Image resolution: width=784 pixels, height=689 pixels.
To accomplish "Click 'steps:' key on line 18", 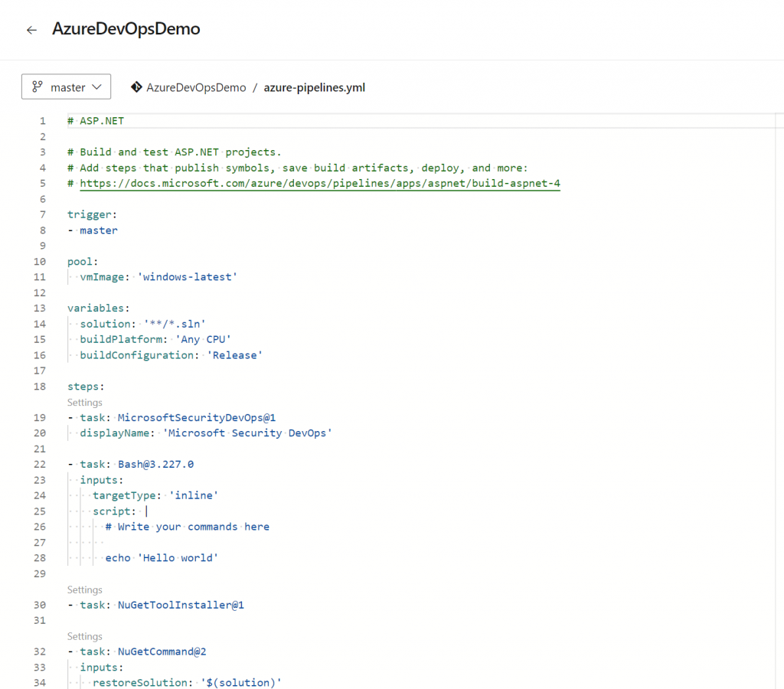I will tap(86, 387).
